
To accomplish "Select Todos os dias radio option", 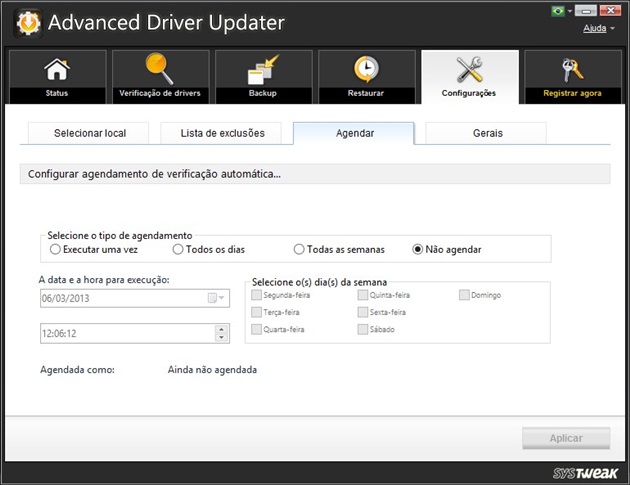I will pyautogui.click(x=178, y=250).
